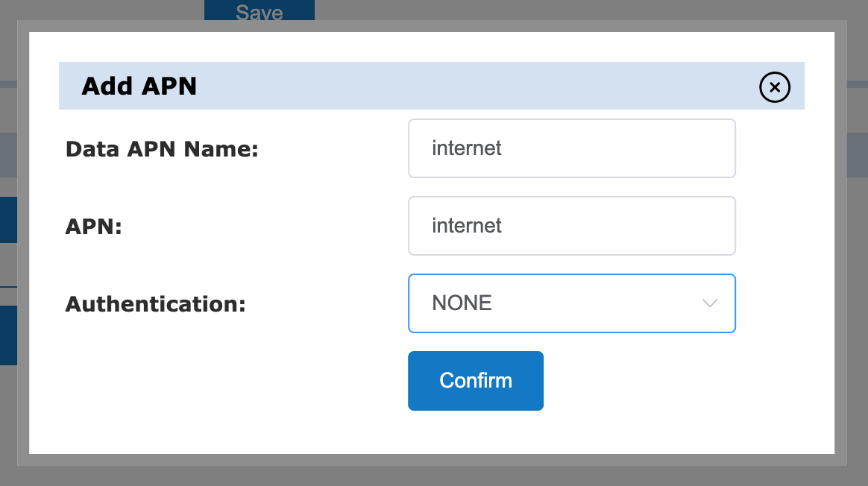Place cursor in "internet" text of Data APN Name

tap(467, 148)
